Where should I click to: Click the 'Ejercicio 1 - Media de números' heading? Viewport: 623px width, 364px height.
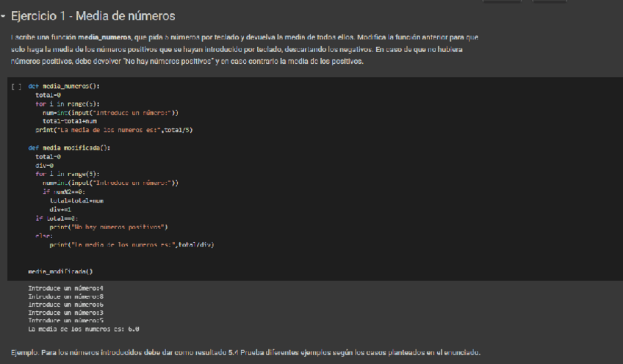click(92, 16)
